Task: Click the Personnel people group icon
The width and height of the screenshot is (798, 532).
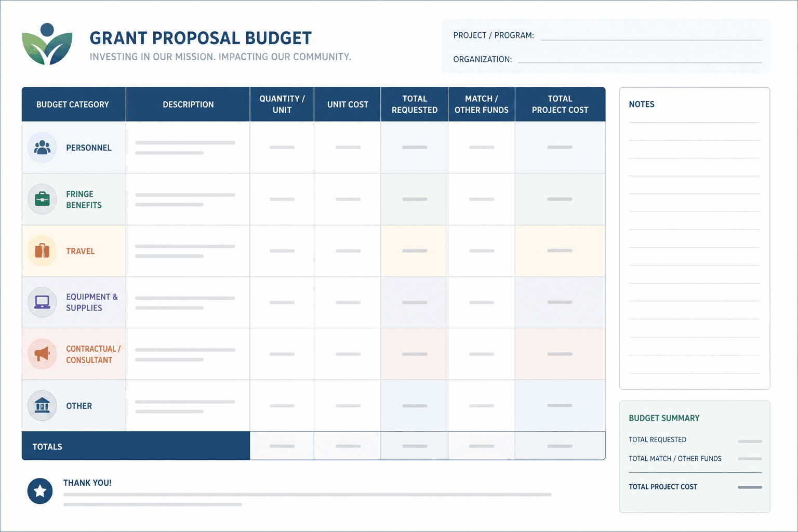Action: [x=42, y=148]
